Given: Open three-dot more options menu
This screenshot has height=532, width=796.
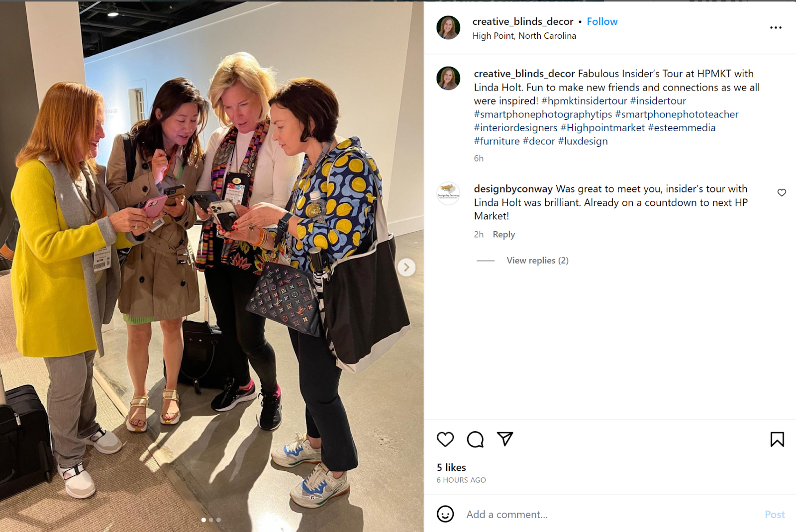Looking at the screenshot, I should click(776, 28).
